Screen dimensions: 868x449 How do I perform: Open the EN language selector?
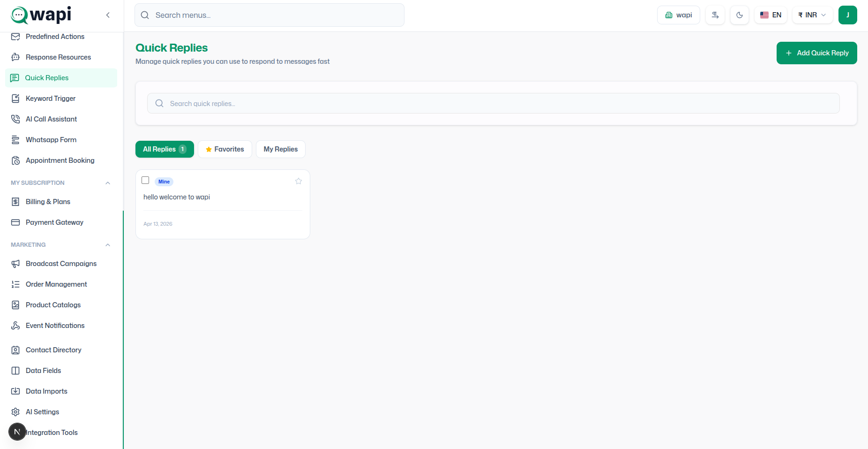click(771, 15)
